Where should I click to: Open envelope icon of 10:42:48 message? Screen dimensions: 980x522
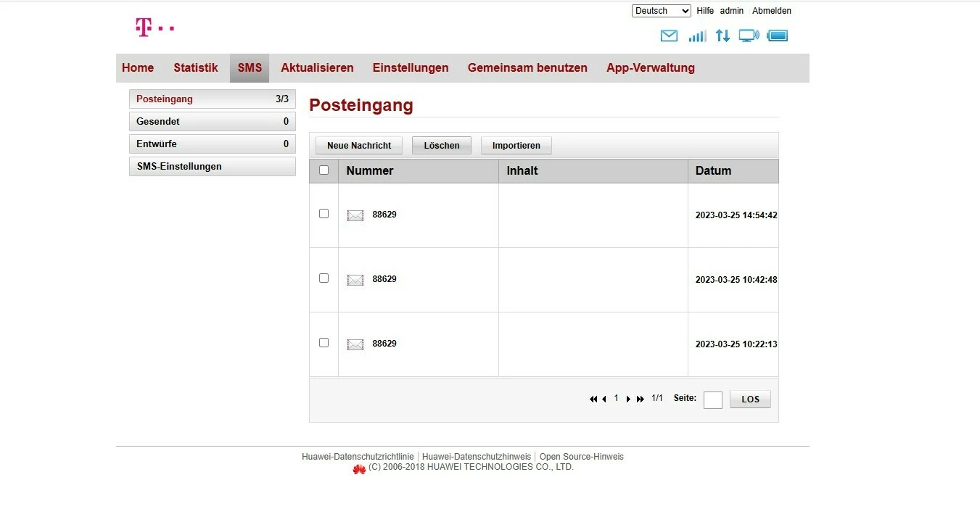click(x=355, y=280)
